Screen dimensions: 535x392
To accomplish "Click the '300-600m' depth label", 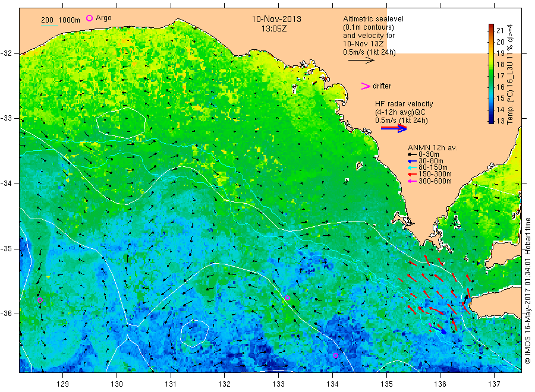I will (x=435, y=181).
